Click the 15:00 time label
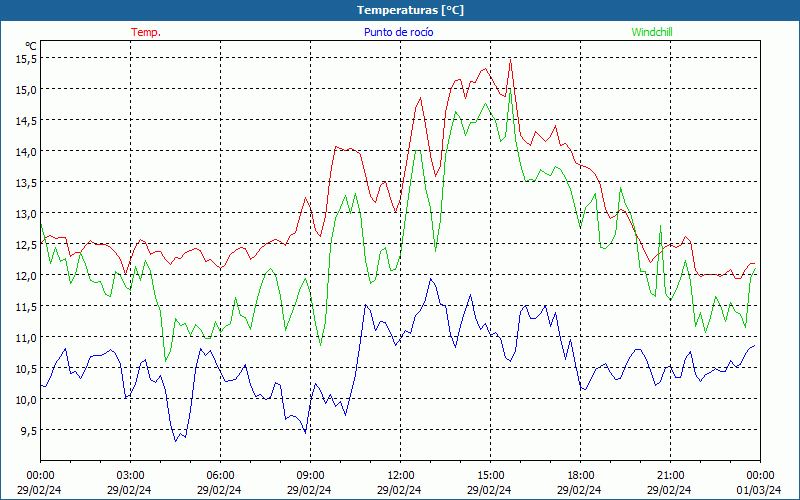Screen dimensions: 800x500 click(490, 476)
